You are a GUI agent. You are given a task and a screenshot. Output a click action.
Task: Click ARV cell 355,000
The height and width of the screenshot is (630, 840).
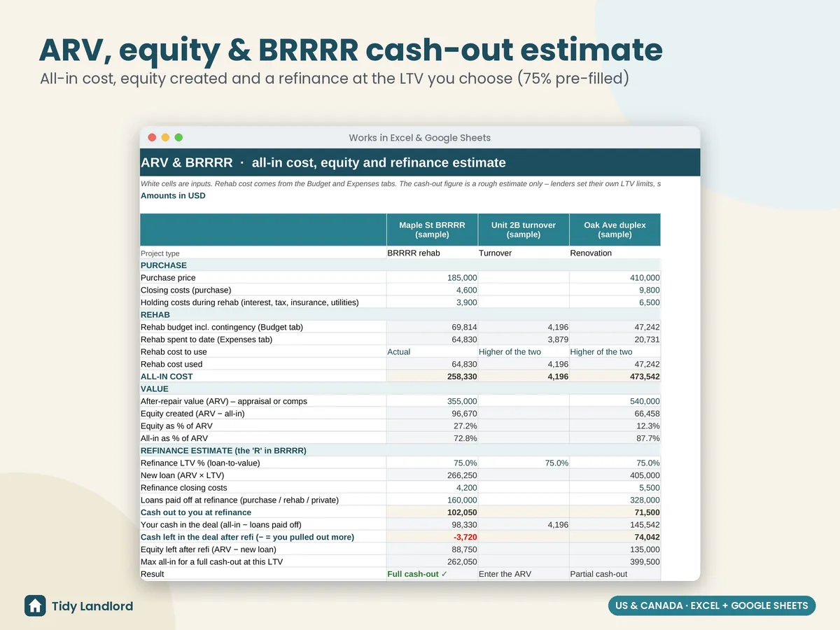[432, 401]
